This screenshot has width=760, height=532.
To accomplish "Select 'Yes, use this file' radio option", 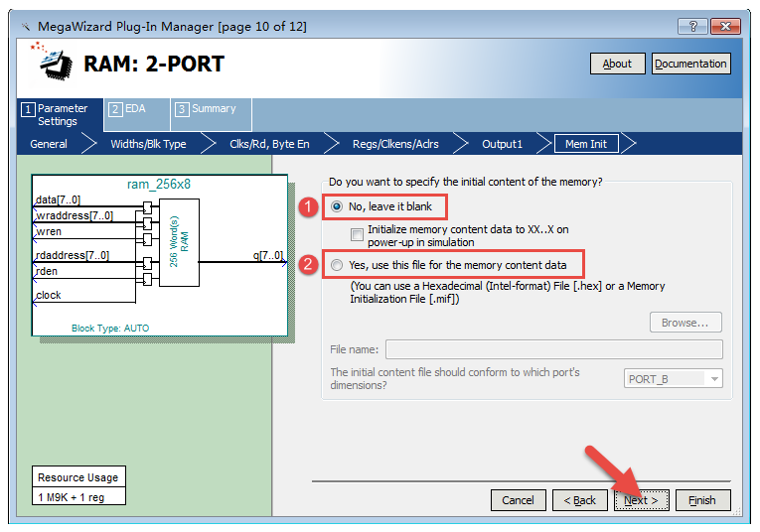I will [337, 265].
